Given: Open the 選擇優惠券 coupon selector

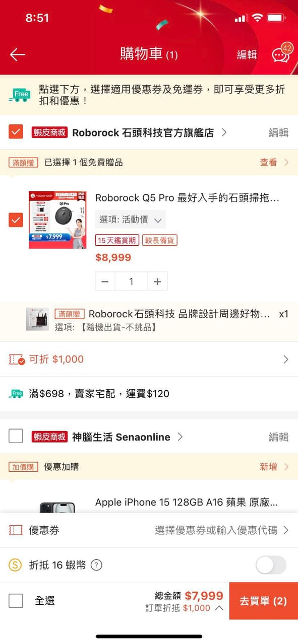Looking at the screenshot, I should point(217,531).
